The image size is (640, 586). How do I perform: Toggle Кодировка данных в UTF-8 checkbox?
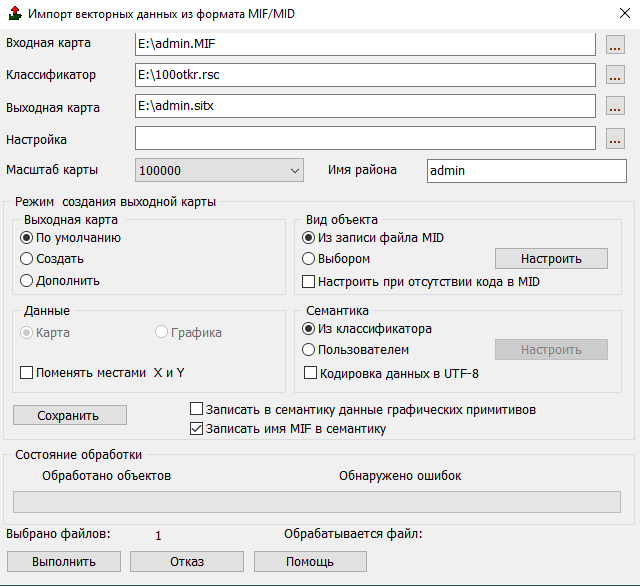click(310, 373)
